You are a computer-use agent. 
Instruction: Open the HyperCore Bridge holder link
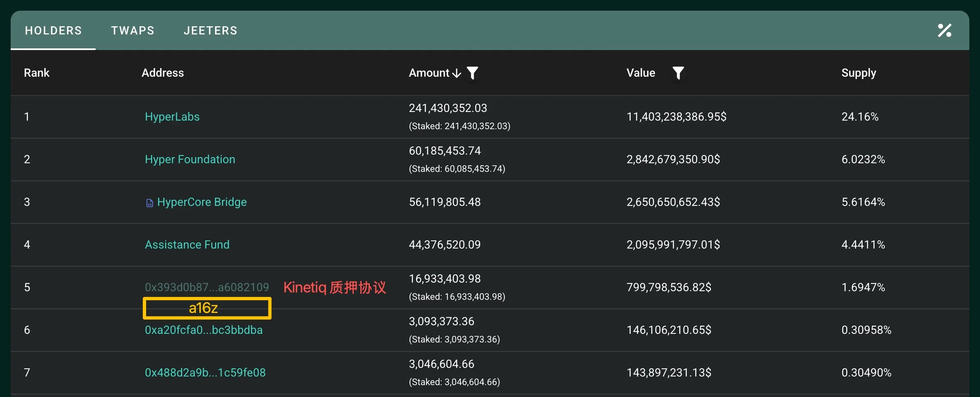point(202,202)
